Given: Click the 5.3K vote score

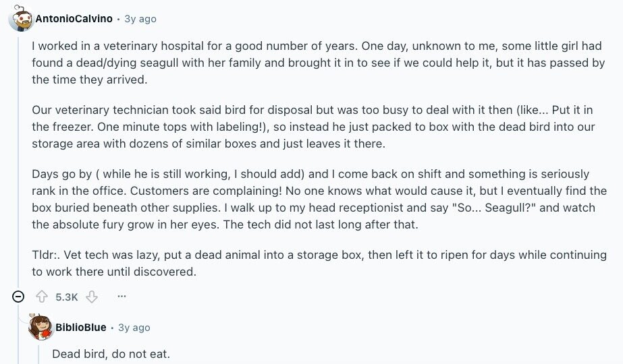Looking at the screenshot, I should 67,297.
